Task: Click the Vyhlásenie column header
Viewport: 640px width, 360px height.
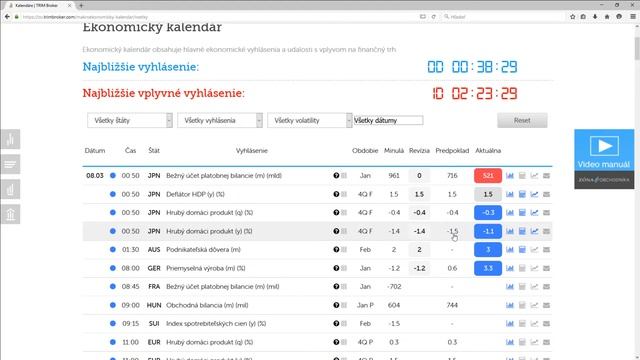Action: (x=252, y=151)
